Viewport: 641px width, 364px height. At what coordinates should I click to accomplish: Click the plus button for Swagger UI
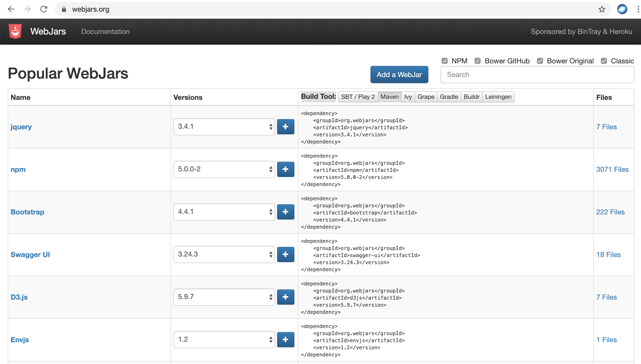tap(285, 254)
